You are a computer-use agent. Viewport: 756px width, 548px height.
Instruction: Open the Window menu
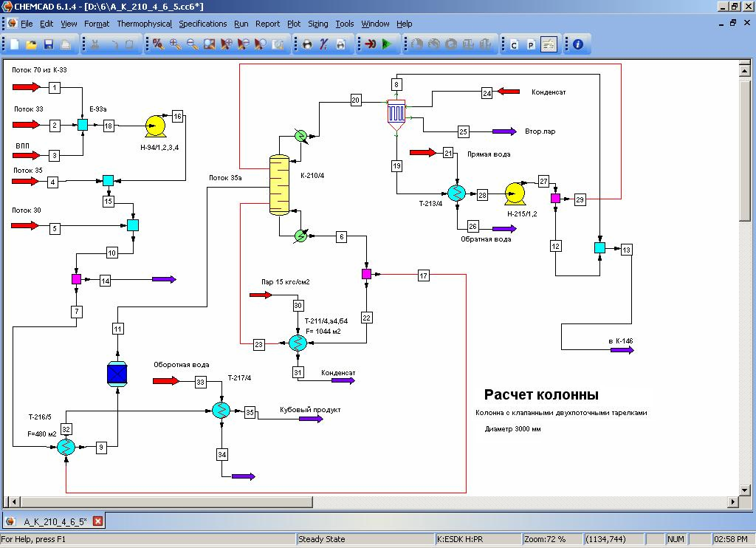[x=375, y=24]
